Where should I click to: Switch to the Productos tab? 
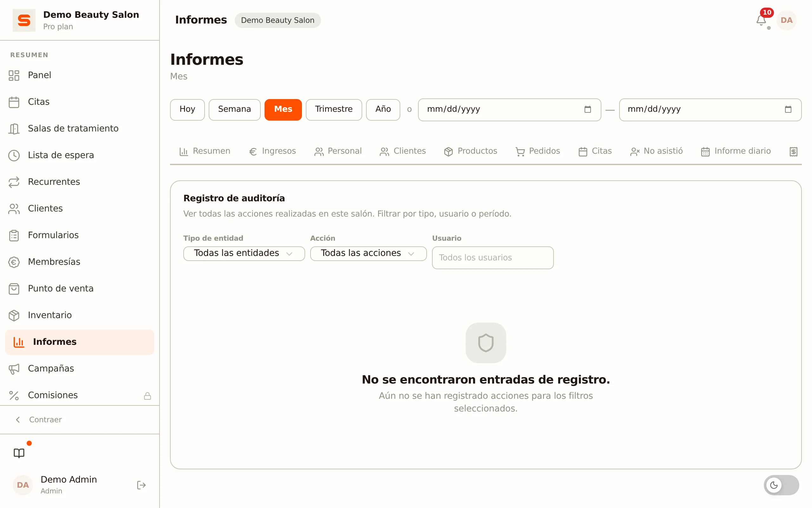pos(470,151)
